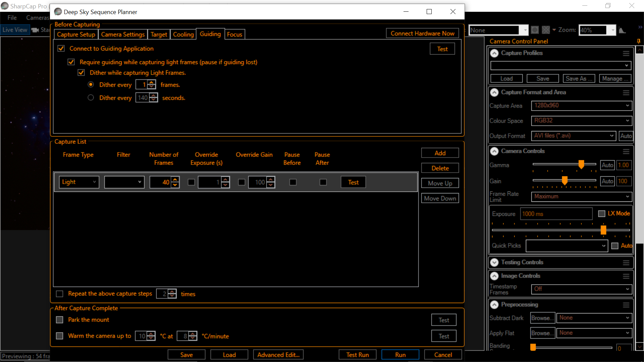Collapse the Camera Controls section
Screen dimensions: 644x362
pyautogui.click(x=494, y=152)
